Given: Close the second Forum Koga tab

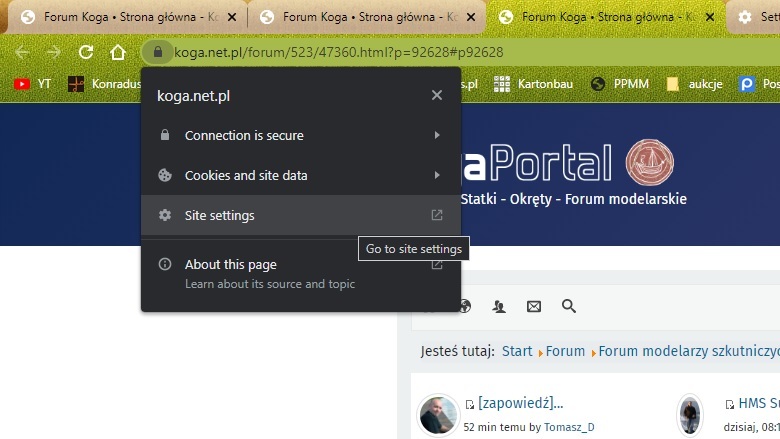Looking at the screenshot, I should coord(471,17).
